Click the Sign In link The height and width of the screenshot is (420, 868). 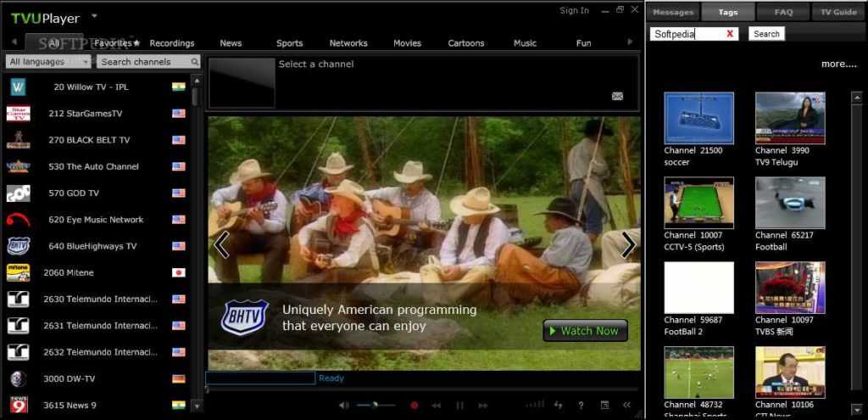click(574, 10)
